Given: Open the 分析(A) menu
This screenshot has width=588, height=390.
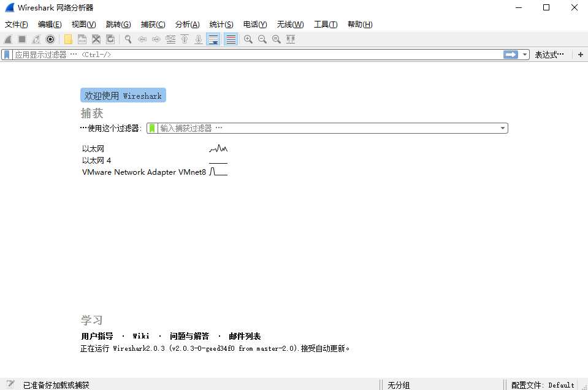Looking at the screenshot, I should coord(188,25).
